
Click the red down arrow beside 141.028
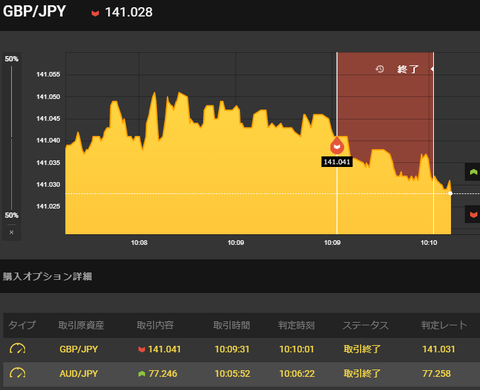point(95,13)
